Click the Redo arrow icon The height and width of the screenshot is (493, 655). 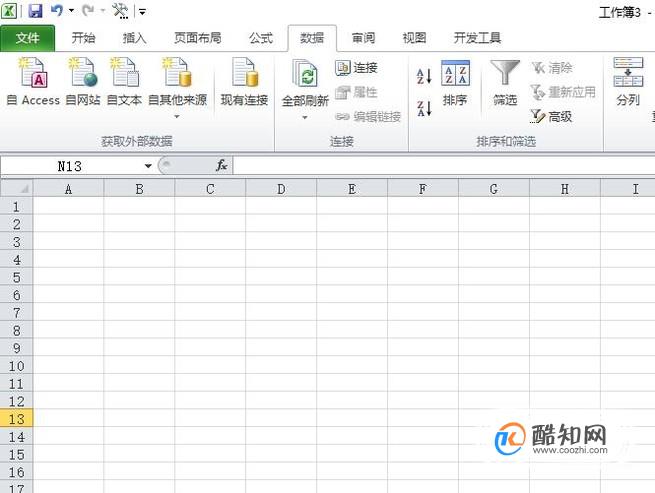pyautogui.click(x=88, y=10)
